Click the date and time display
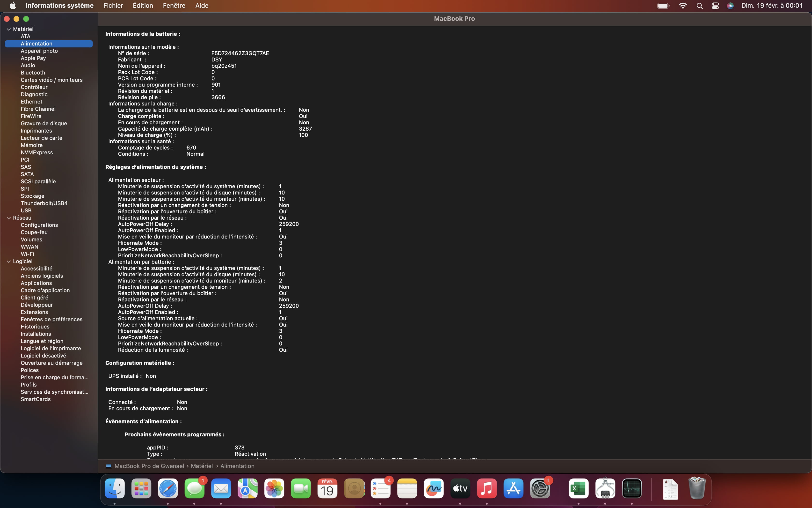This screenshot has height=508, width=812. [x=772, y=5]
